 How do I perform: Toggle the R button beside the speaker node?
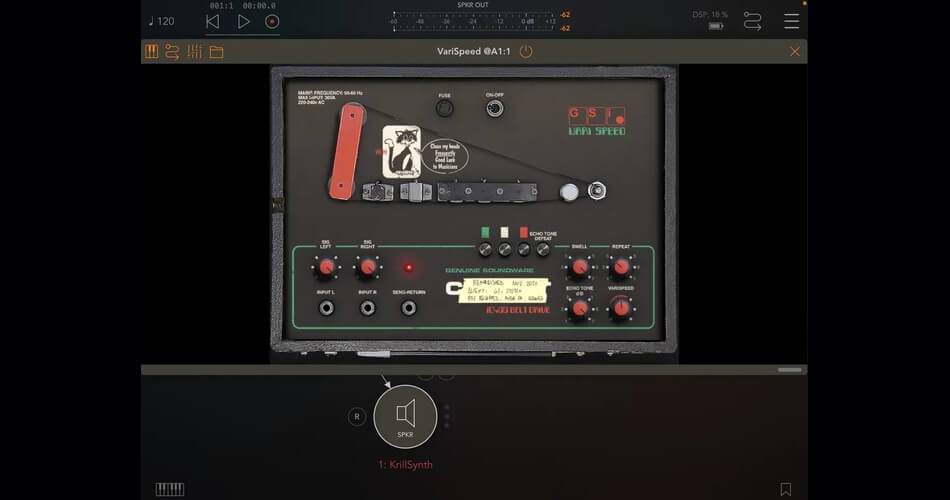(x=357, y=417)
